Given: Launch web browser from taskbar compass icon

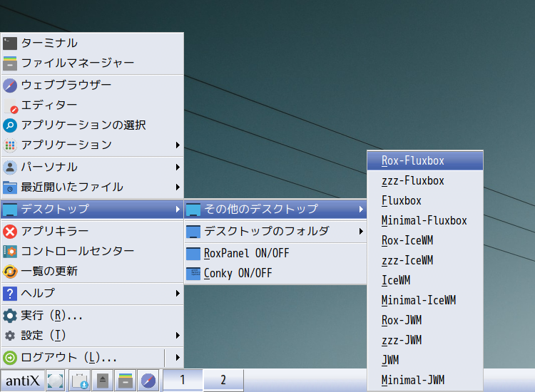Looking at the screenshot, I should 148,381.
